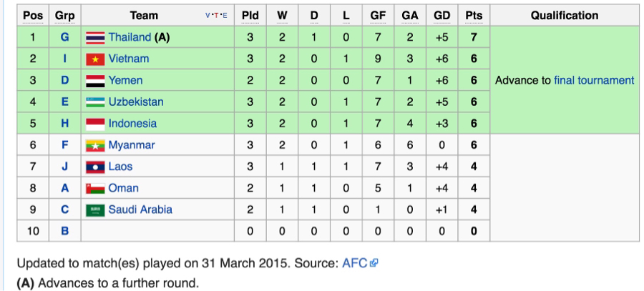Click the Thailand flag icon
The height and width of the screenshot is (291, 644).
tap(95, 37)
